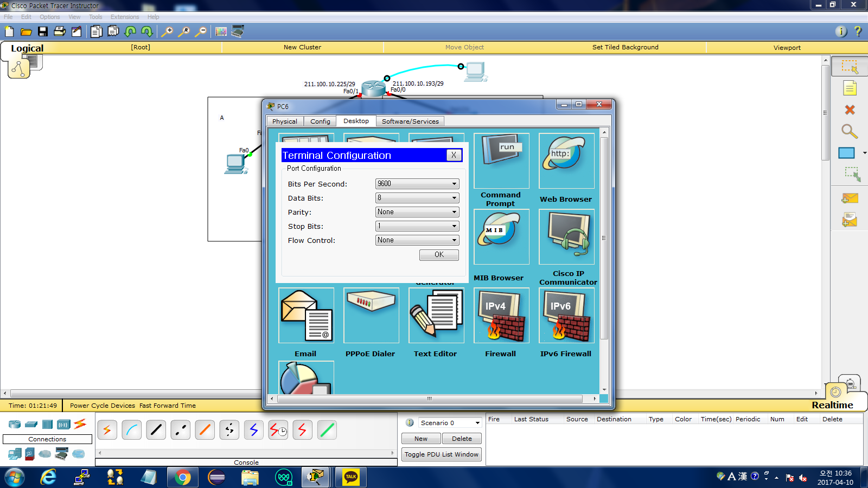Click Set Tiled Background
This screenshot has height=488, width=868.
[x=626, y=47]
